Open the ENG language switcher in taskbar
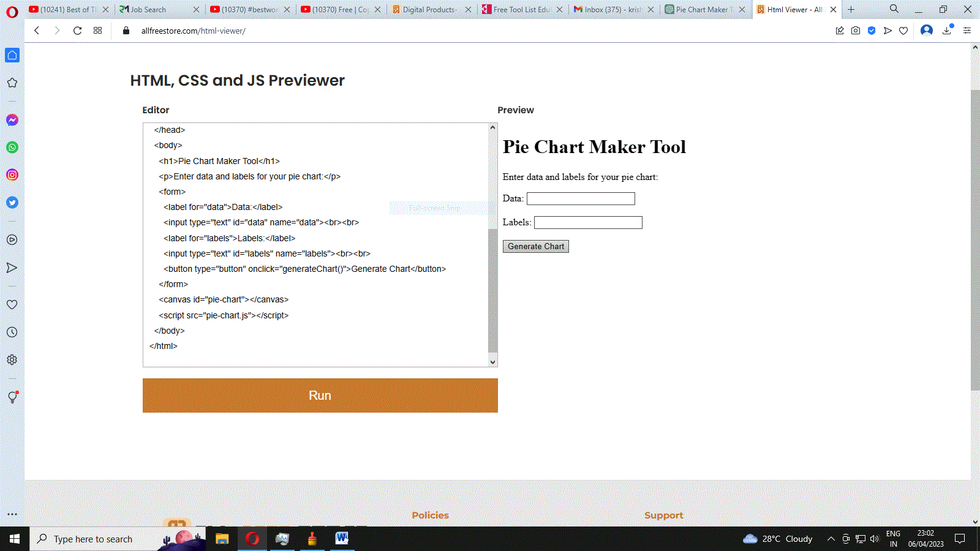The width and height of the screenshot is (980, 551). [892, 539]
